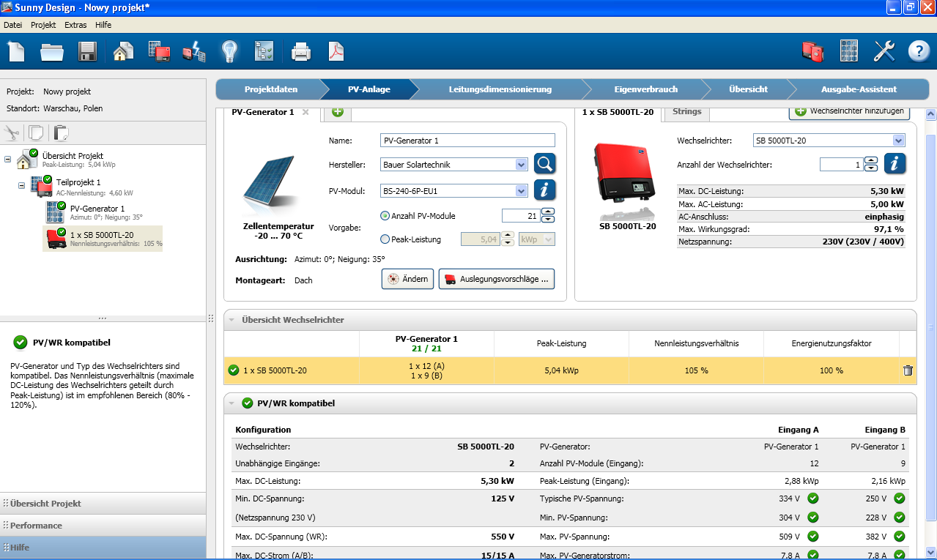Click the Auslegungsvorschläge button
The image size is (937, 560).
(496, 279)
